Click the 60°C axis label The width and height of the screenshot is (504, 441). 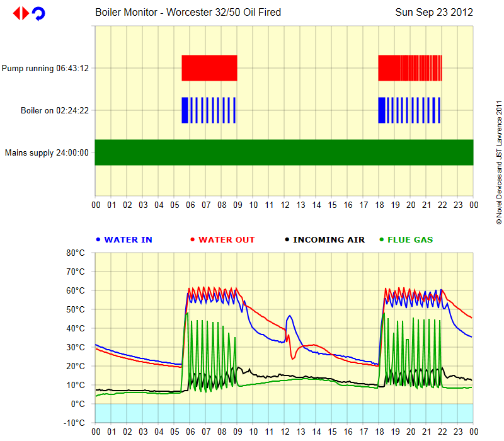76,290
